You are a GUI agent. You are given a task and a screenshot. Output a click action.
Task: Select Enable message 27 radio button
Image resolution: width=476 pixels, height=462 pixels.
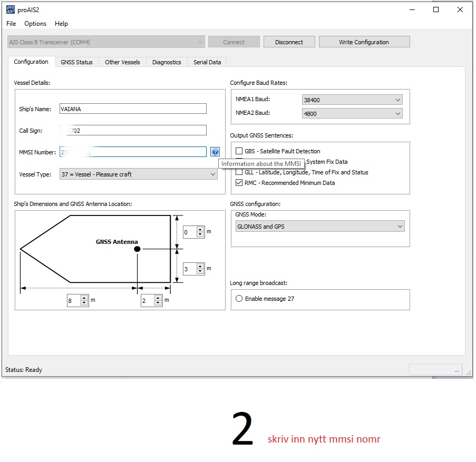pyautogui.click(x=239, y=299)
